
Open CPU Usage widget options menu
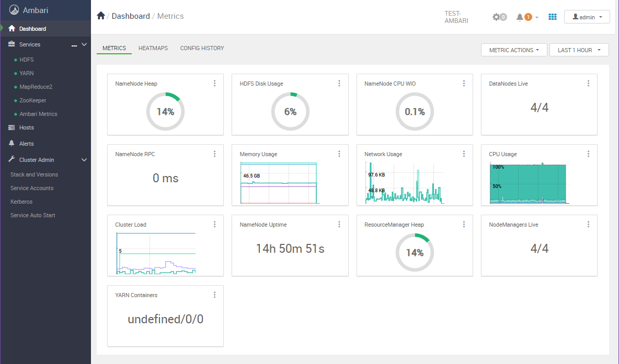tap(588, 154)
